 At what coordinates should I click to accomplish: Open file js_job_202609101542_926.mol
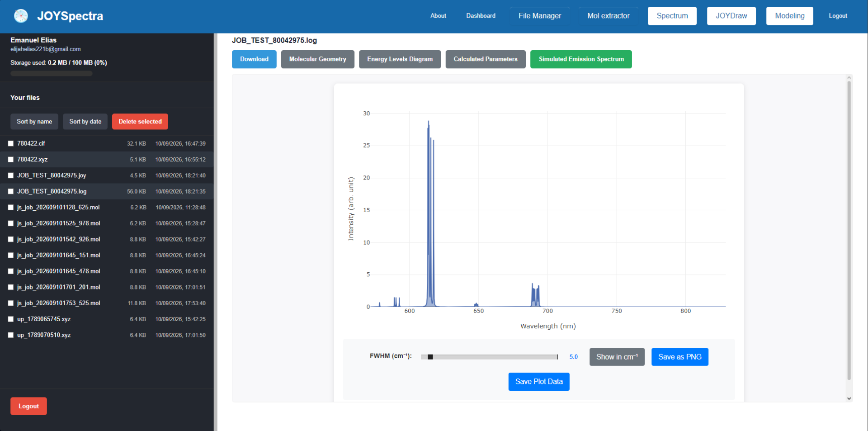59,239
